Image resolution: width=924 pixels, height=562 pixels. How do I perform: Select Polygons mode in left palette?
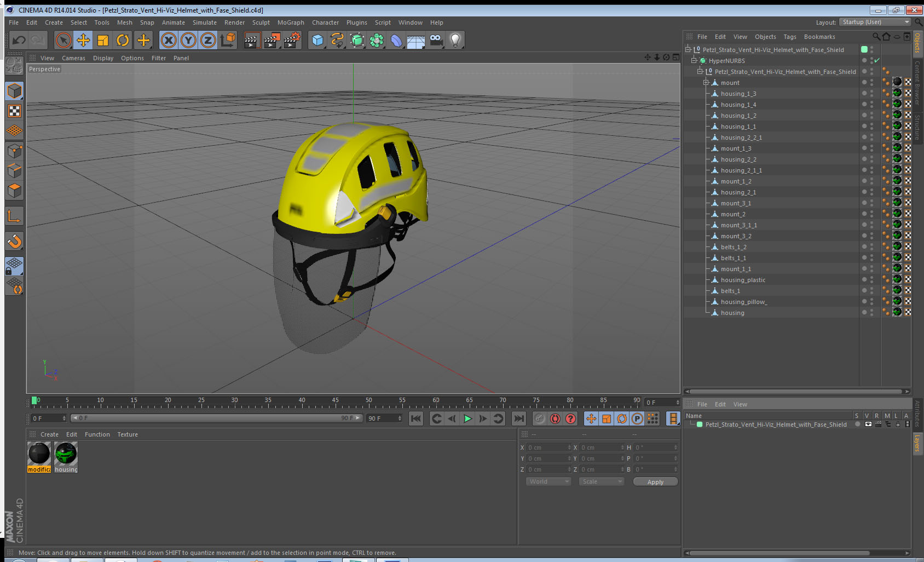pyautogui.click(x=15, y=190)
